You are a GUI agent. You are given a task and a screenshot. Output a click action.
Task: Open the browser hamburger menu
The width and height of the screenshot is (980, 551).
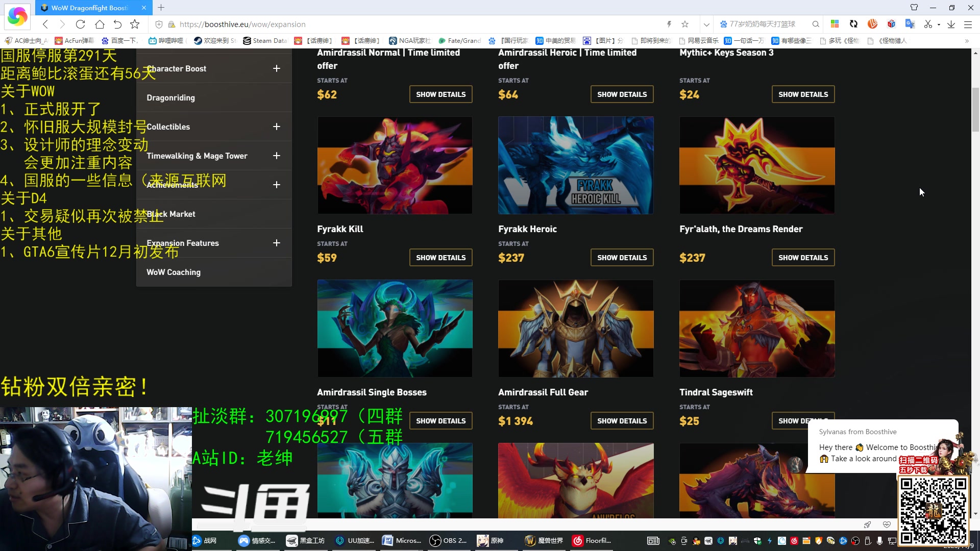(968, 24)
